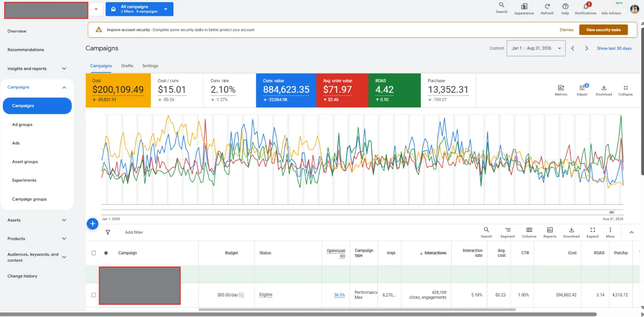The height and width of the screenshot is (317, 644).
Task: Expand the table to full view
Action: click(592, 232)
